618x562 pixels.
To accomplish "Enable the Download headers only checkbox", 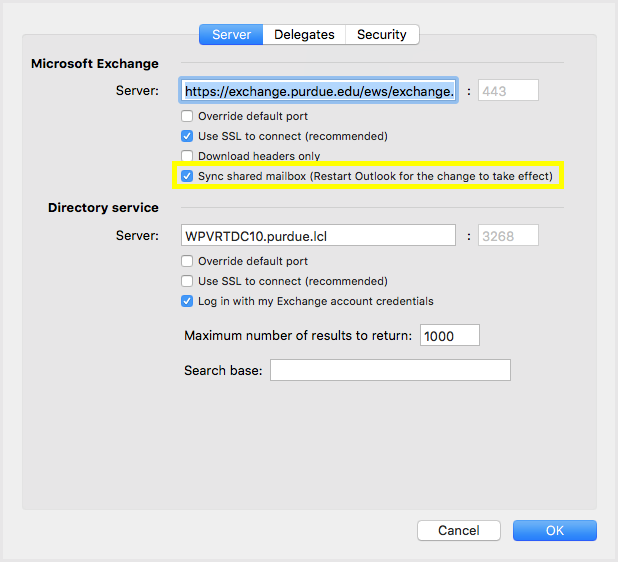I will 187,156.
